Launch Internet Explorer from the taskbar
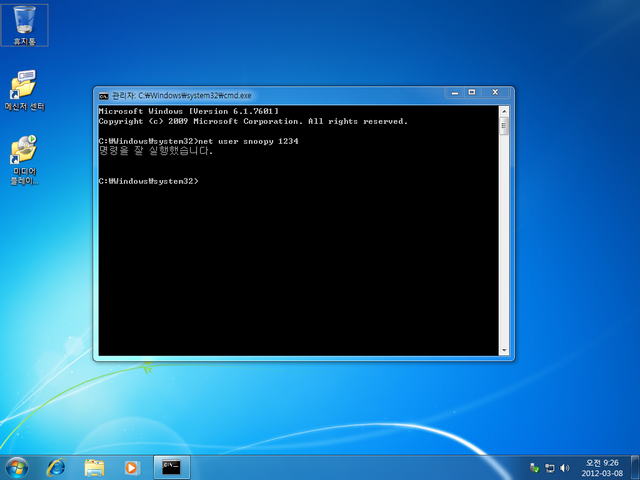 (56, 467)
